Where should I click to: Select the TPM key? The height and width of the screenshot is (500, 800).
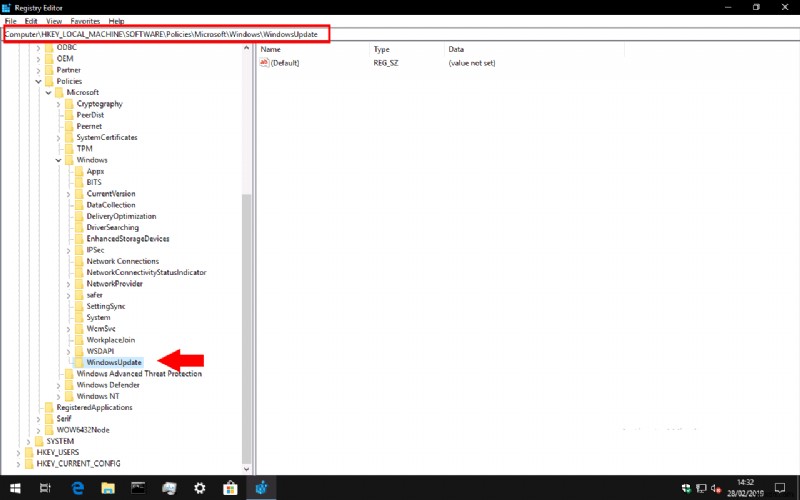(84, 148)
